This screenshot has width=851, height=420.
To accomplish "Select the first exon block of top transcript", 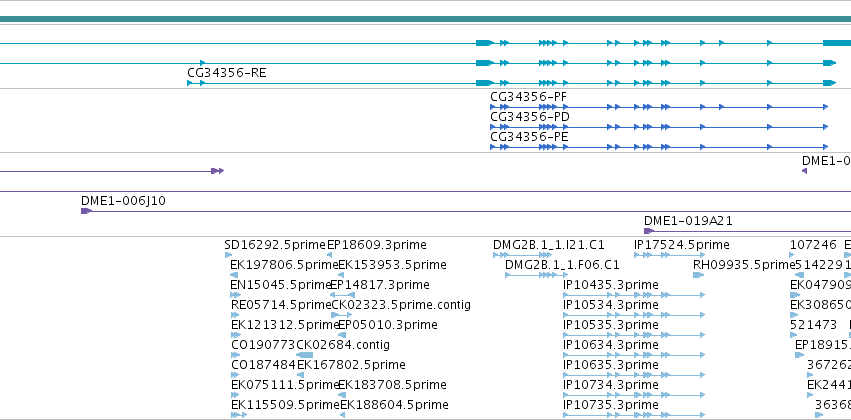I will tap(485, 43).
